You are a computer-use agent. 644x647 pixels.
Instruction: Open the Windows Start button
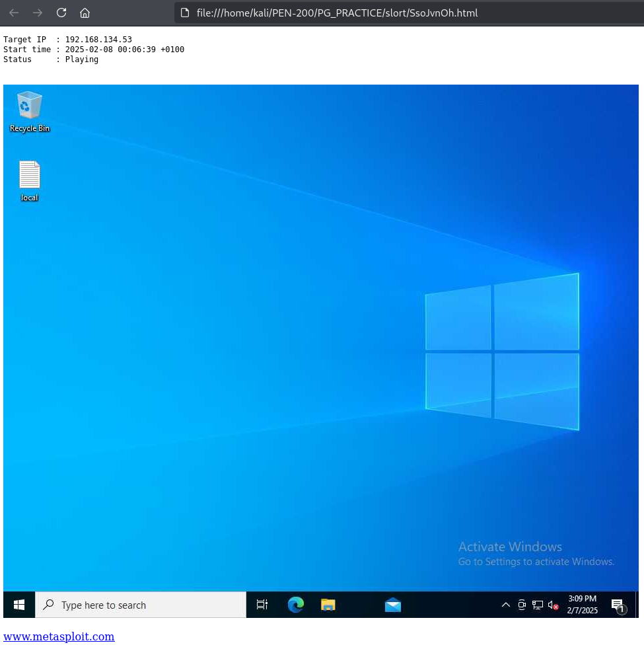[19, 605]
